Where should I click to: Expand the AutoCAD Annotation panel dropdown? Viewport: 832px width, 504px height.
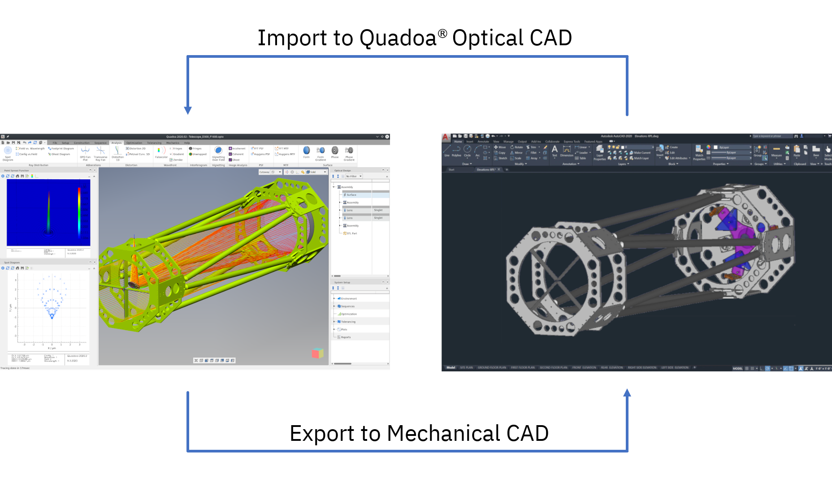coord(571,164)
